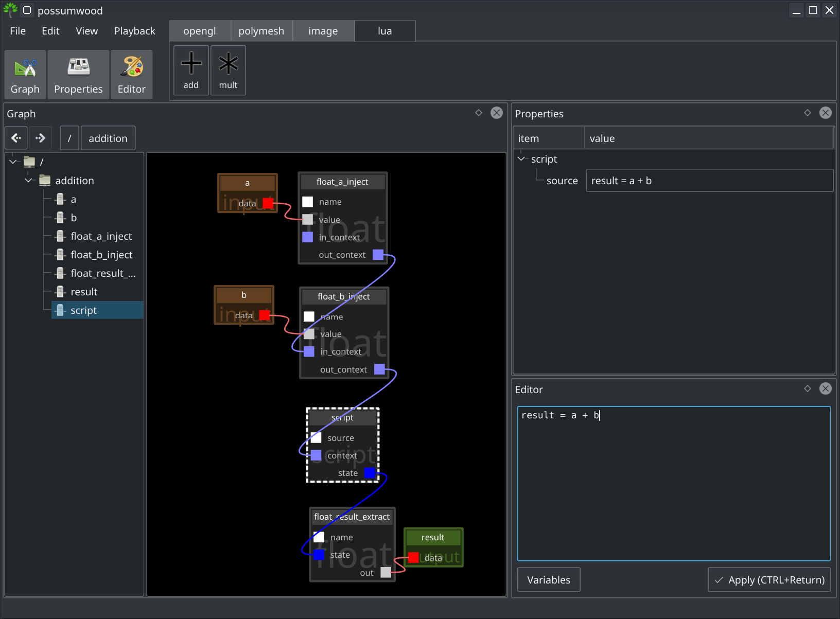Click the name port of float_a_inject
This screenshot has height=619, width=840.
[x=307, y=202]
